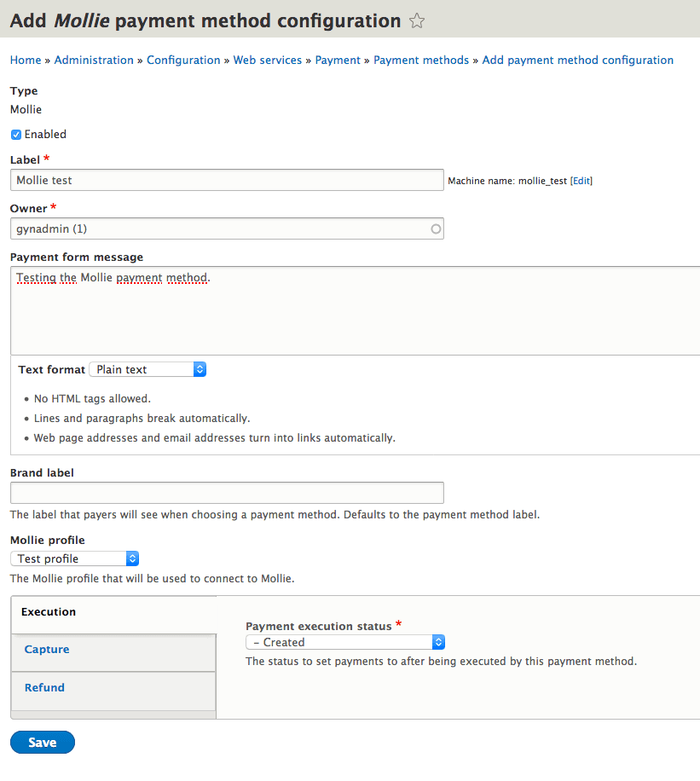700x781 pixels.
Task: Navigate to Configuration breadcrumb
Action: click(183, 61)
